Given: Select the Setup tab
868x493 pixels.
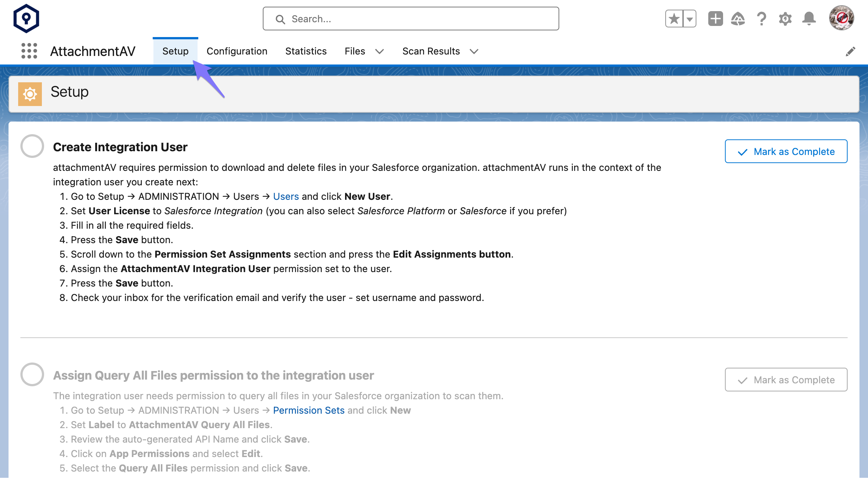Looking at the screenshot, I should pyautogui.click(x=175, y=51).
